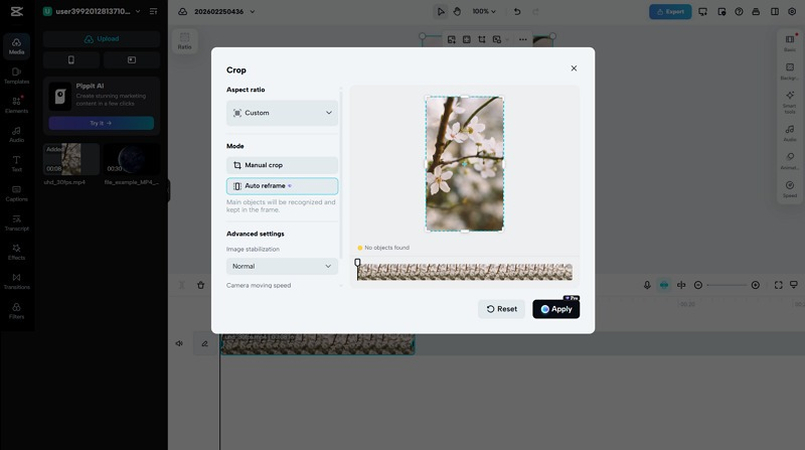Click the Upload button
Screen dimensions: 805x450
pos(101,39)
